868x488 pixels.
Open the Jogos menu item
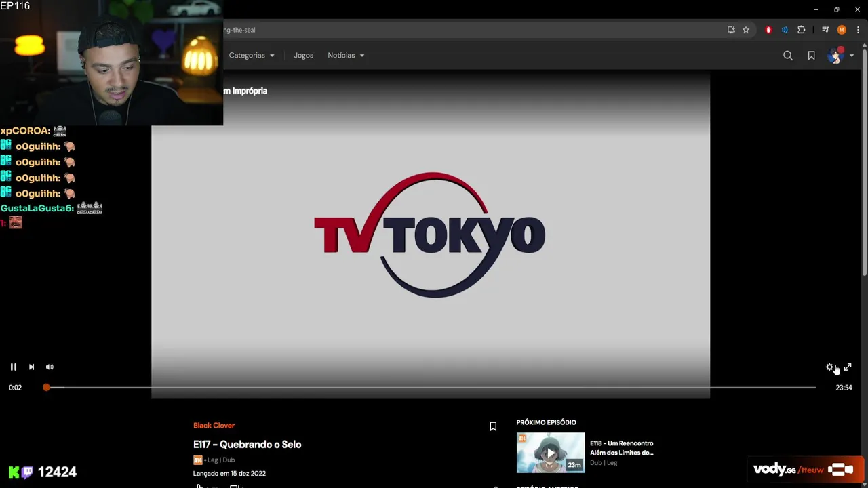(x=303, y=56)
